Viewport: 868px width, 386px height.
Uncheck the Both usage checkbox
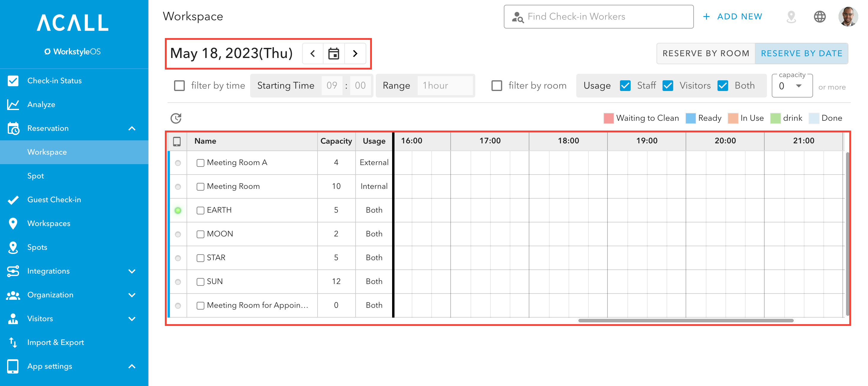point(723,86)
